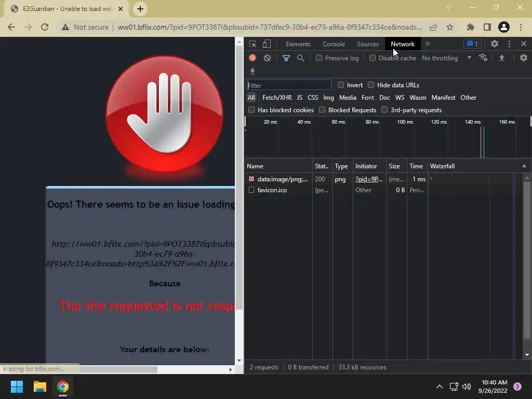Import HAR file with upload icon

(502, 58)
